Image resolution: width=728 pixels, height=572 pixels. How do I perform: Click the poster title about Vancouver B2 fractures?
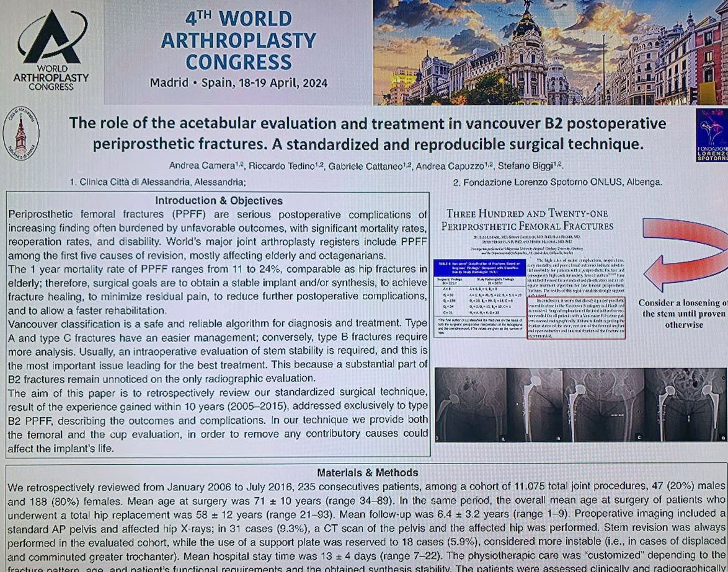[367, 133]
